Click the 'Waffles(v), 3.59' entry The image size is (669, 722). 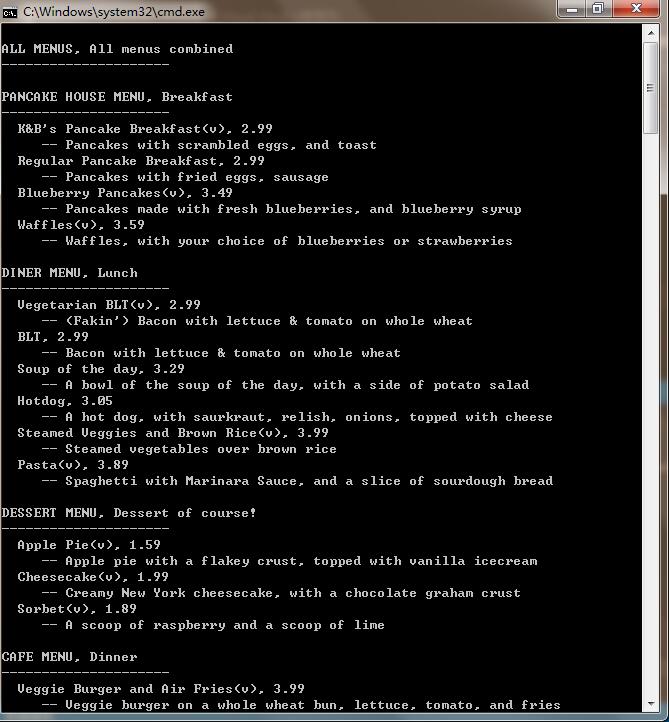[81, 225]
